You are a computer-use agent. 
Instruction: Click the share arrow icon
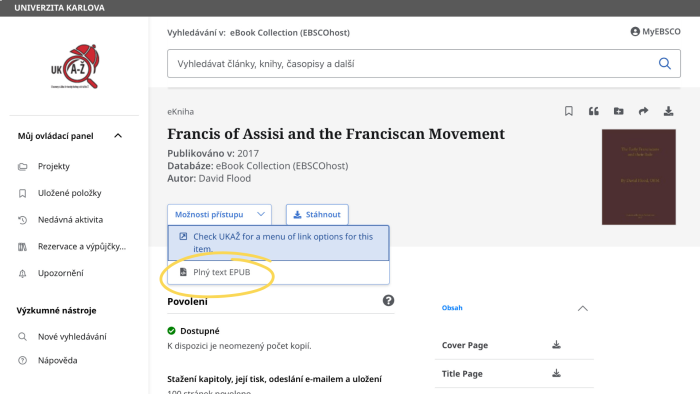pyautogui.click(x=643, y=111)
